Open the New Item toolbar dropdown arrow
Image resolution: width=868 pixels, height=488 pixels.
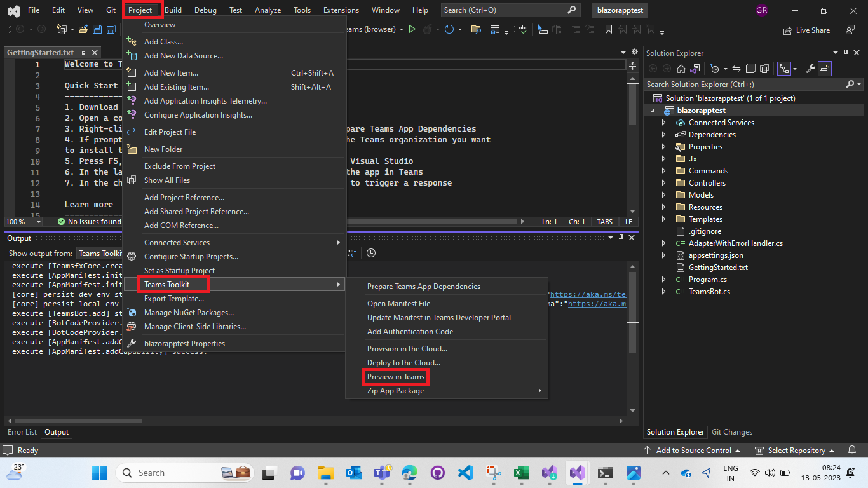pyautogui.click(x=71, y=30)
